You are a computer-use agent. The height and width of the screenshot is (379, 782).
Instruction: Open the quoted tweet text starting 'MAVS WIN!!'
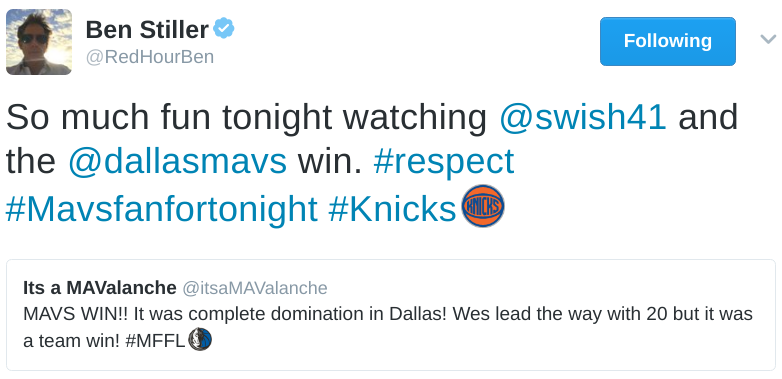tap(388, 327)
